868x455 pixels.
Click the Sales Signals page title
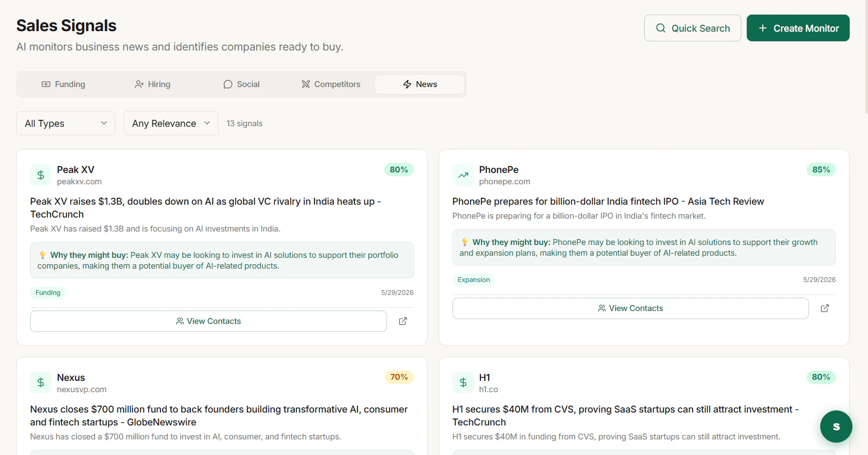click(67, 26)
